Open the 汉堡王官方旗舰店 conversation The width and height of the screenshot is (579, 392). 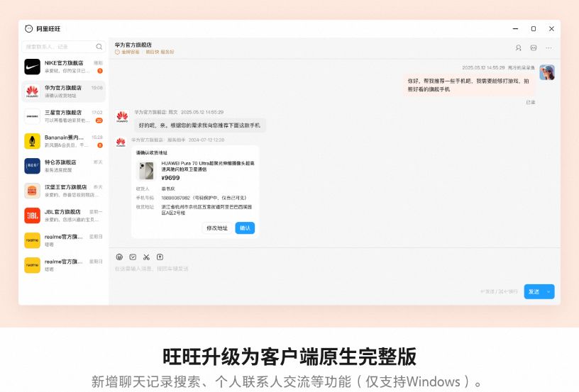[x=64, y=191]
